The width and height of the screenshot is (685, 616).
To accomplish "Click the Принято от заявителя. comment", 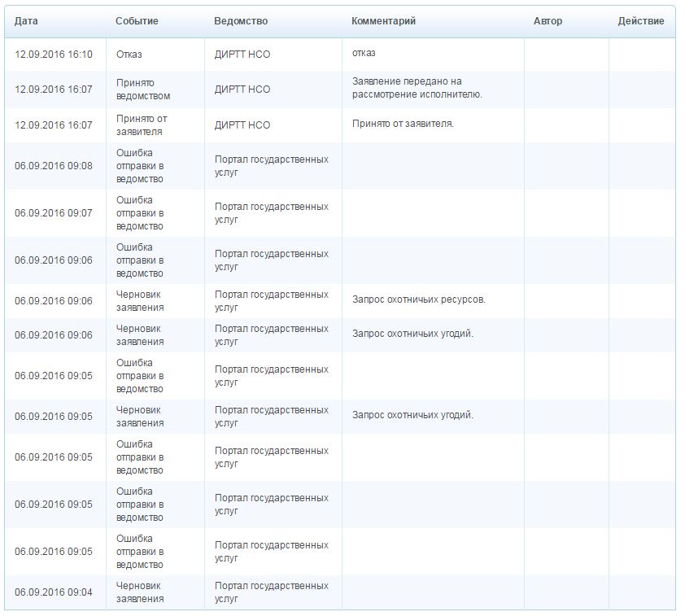I will pyautogui.click(x=403, y=125).
